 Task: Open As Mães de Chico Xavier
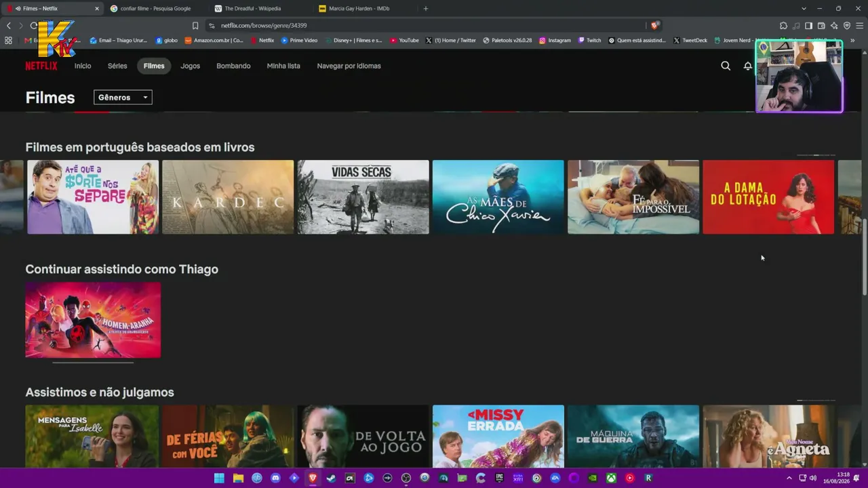click(498, 197)
